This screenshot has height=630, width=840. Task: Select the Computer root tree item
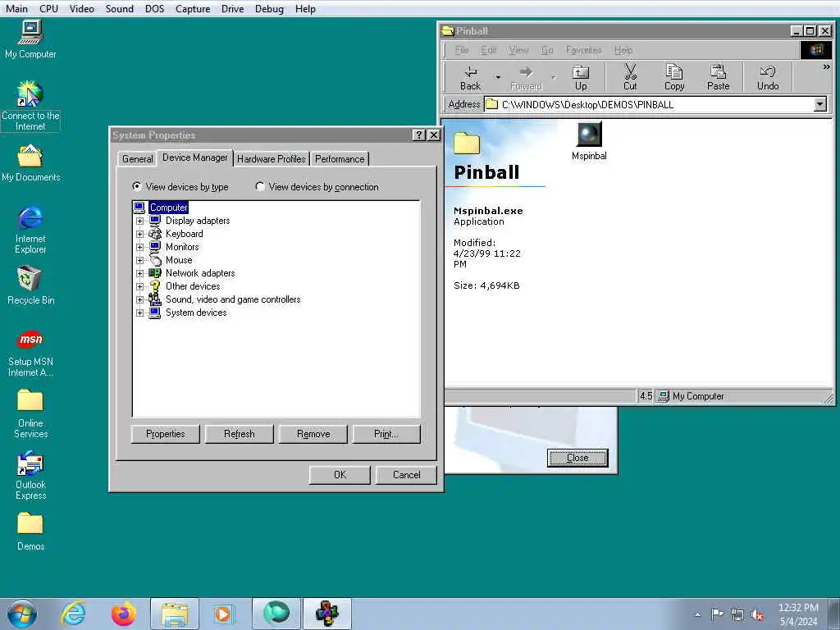click(168, 208)
